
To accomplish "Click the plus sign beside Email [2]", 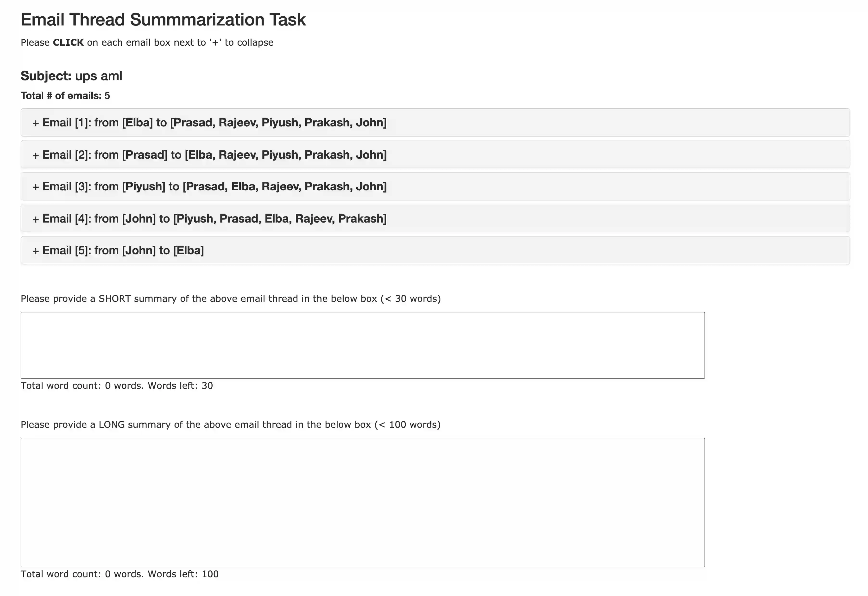I will pyautogui.click(x=36, y=155).
